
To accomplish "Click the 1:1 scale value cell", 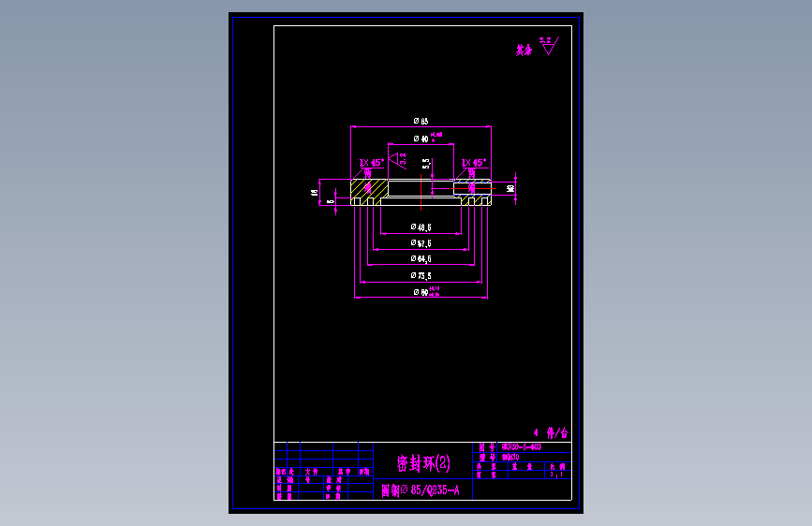I will [x=560, y=475].
